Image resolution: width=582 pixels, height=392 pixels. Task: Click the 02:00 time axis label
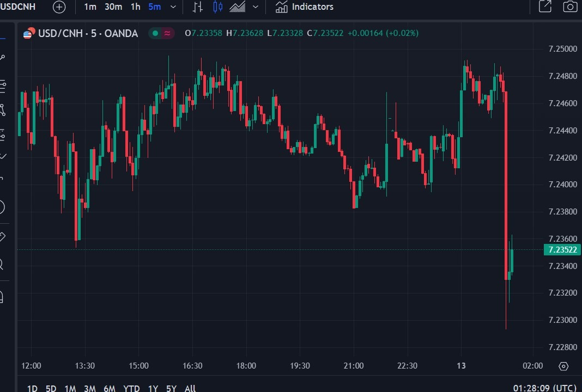(x=532, y=366)
